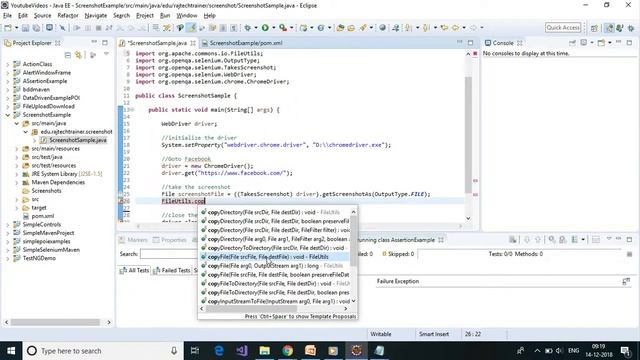Collapse the src/main/java folder
Screen dimensions: 640x360
point(17,123)
